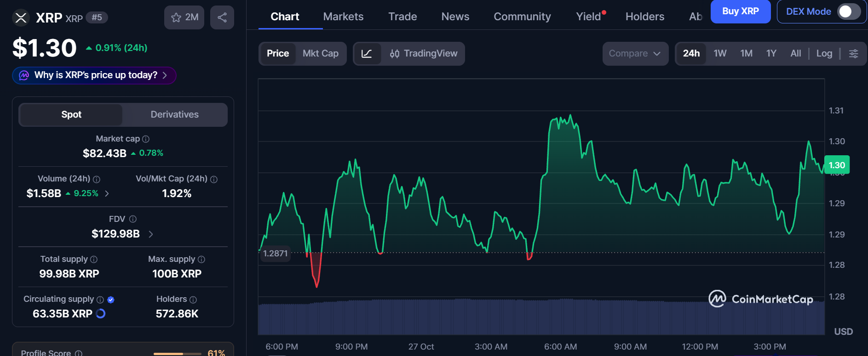Expand FDV details chevron
Screen dimensions: 868x356
151,234
